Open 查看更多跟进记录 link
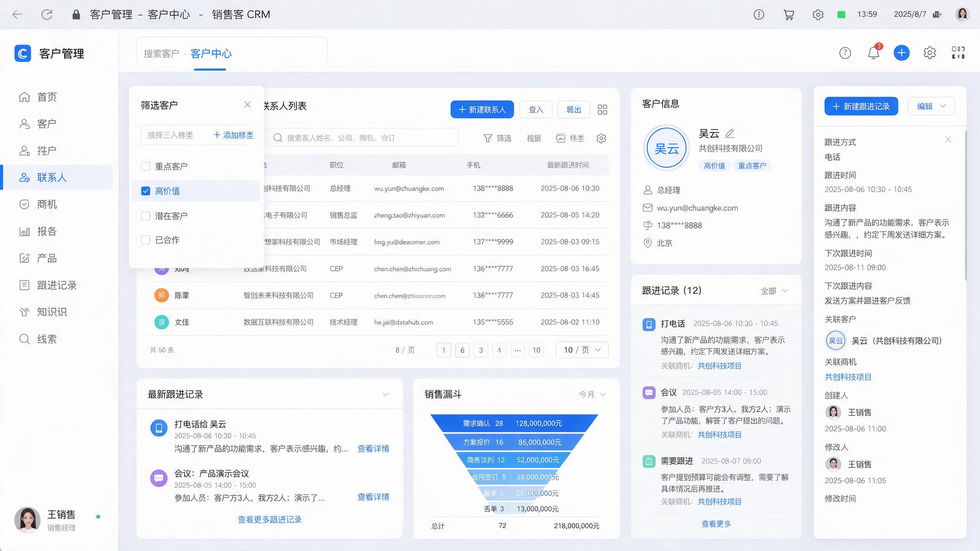This screenshot has width=980, height=551. click(x=269, y=520)
